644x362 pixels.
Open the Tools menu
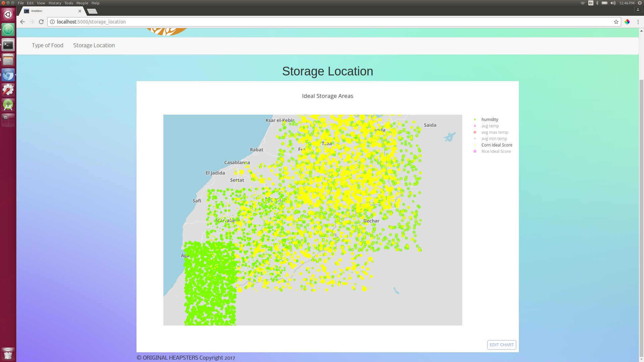(x=68, y=3)
